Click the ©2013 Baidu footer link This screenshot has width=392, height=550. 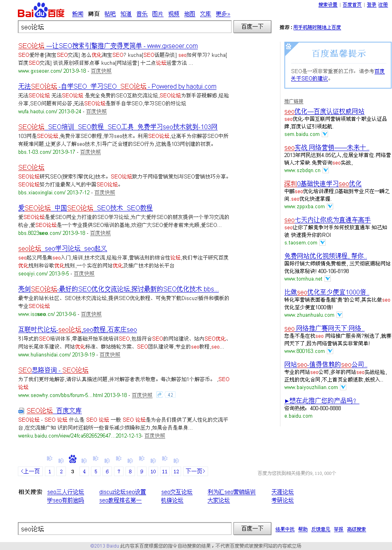[x=104, y=546]
